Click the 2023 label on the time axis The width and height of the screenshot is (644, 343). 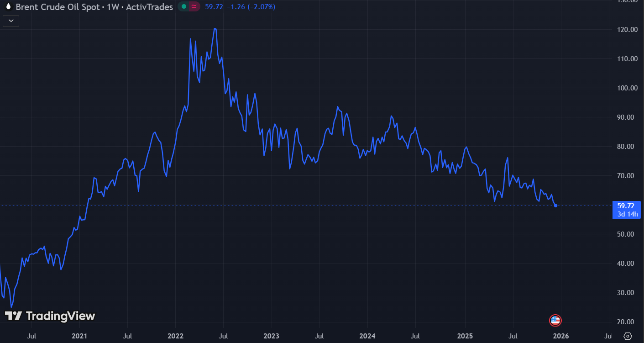(272, 336)
